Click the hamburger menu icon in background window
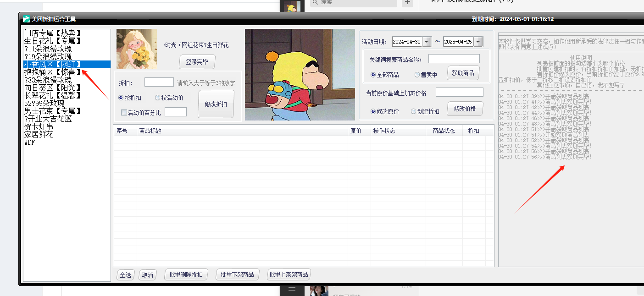This screenshot has width=644, height=296. pyautogui.click(x=292, y=289)
